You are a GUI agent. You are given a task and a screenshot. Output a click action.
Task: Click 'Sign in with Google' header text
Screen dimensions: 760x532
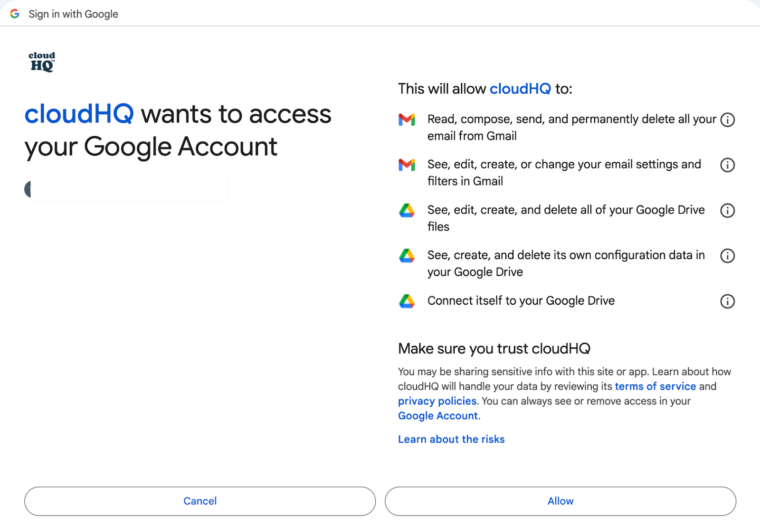tap(73, 14)
